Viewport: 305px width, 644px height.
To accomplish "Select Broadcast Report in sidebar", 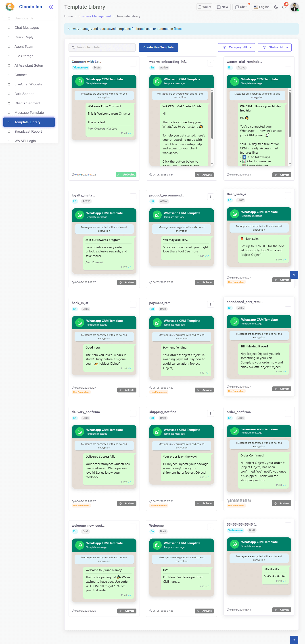I will (28, 132).
